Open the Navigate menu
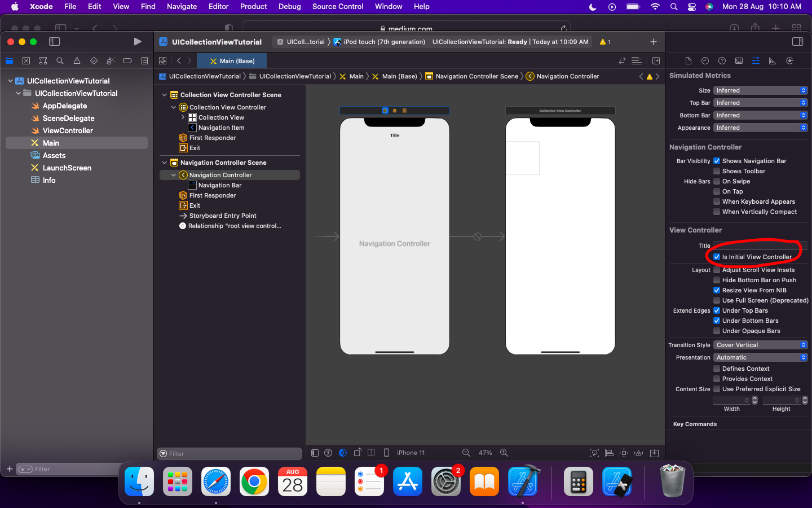 pyautogui.click(x=182, y=6)
